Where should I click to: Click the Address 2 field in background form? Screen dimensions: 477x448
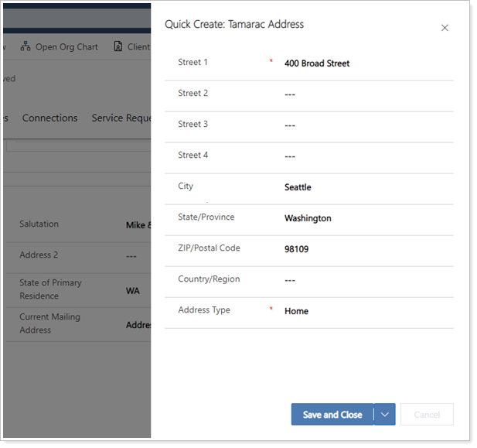pos(135,256)
